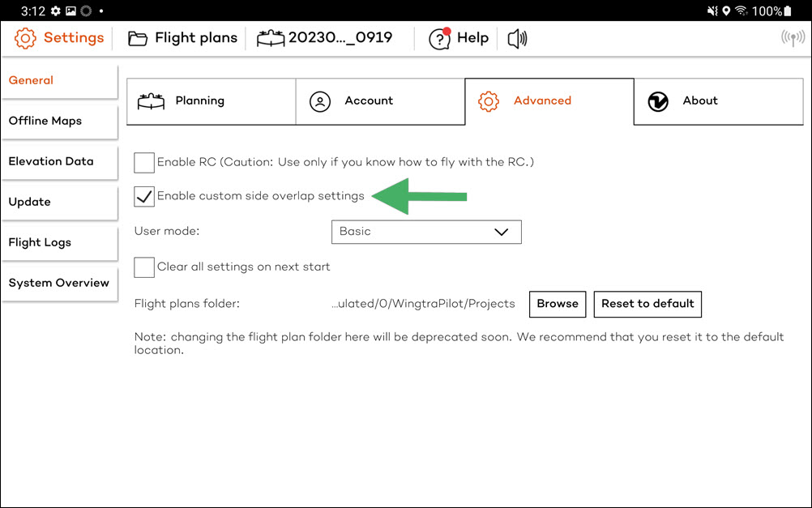Click the speaker volume icon

coord(517,38)
